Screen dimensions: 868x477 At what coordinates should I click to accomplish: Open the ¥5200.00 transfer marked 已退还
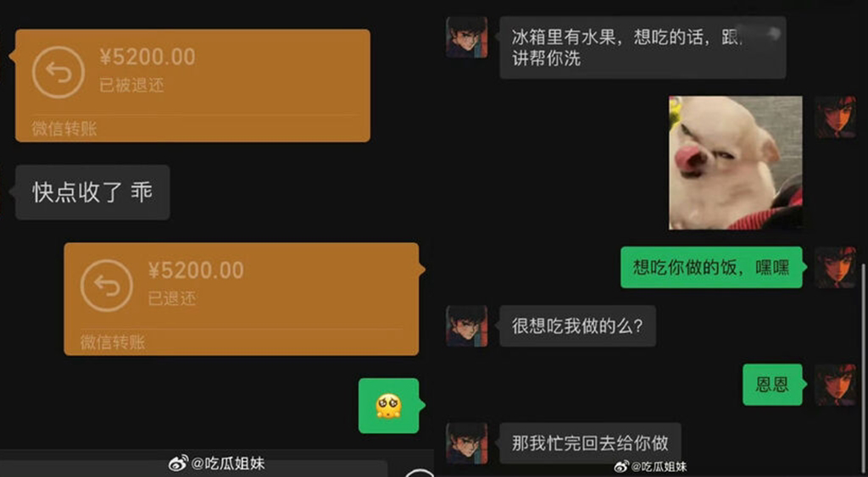coord(242,299)
